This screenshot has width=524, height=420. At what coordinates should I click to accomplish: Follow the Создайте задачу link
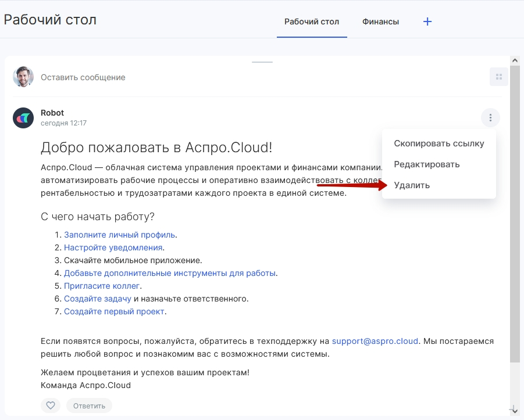tap(98, 299)
